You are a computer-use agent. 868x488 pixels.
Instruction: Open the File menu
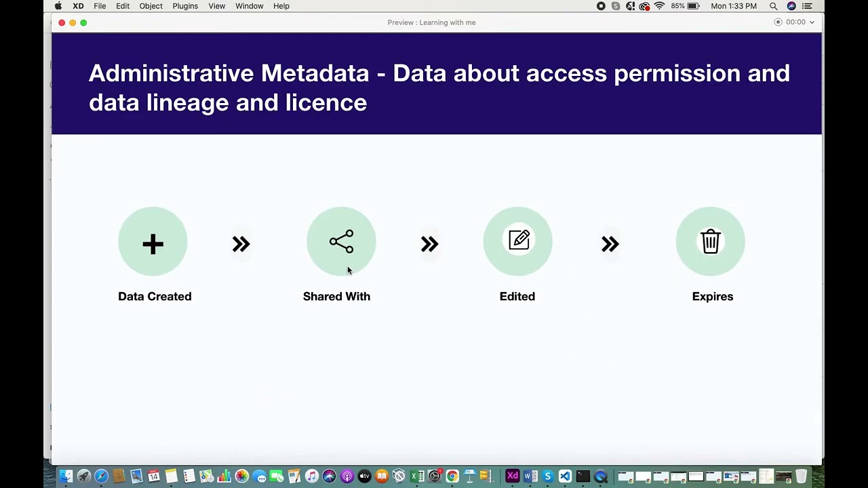(x=100, y=6)
